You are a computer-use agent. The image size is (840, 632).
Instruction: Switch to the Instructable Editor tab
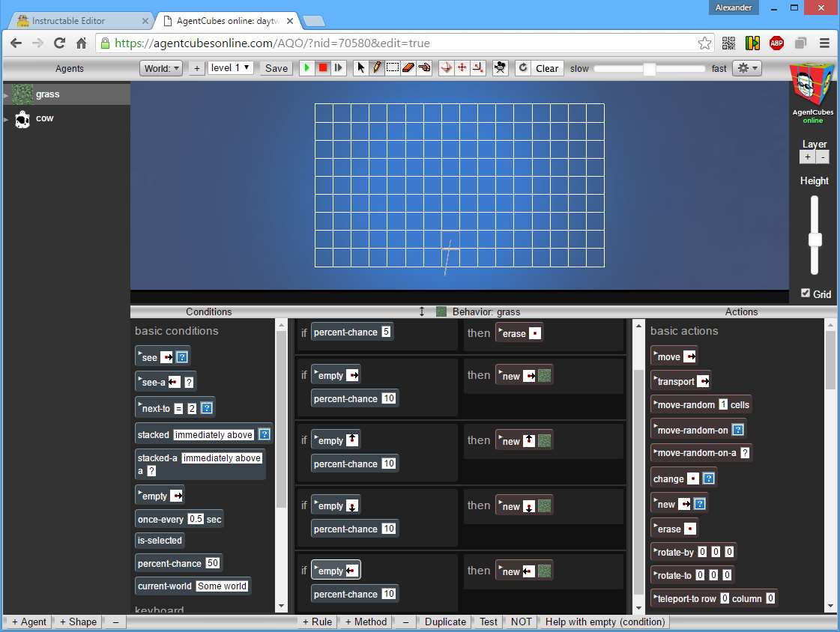pyautogui.click(x=82, y=21)
